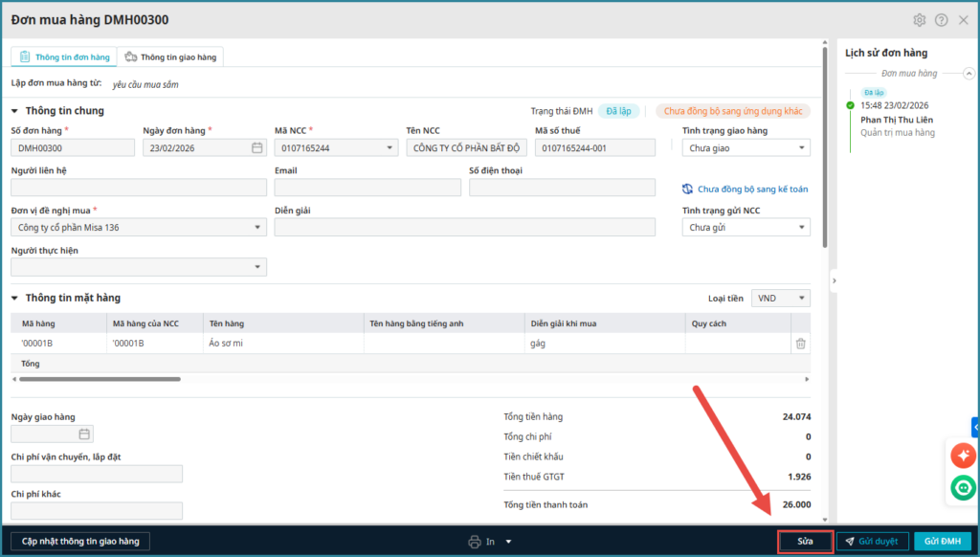Open the green chat support icon
The height and width of the screenshot is (557, 980).
[963, 489]
